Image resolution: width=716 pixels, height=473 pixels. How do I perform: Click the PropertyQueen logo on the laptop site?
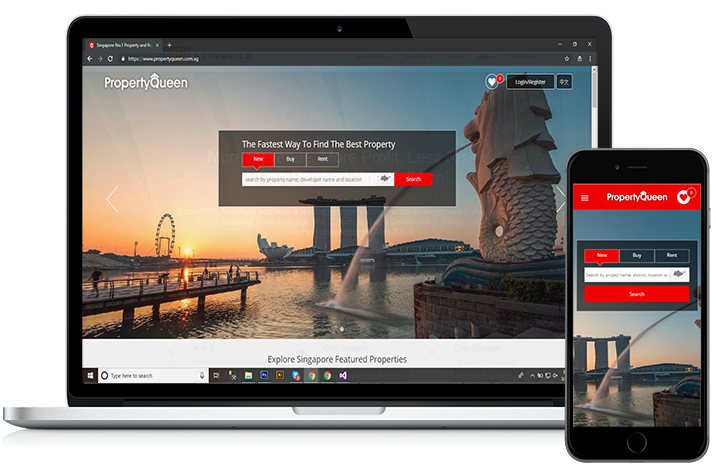click(x=146, y=82)
